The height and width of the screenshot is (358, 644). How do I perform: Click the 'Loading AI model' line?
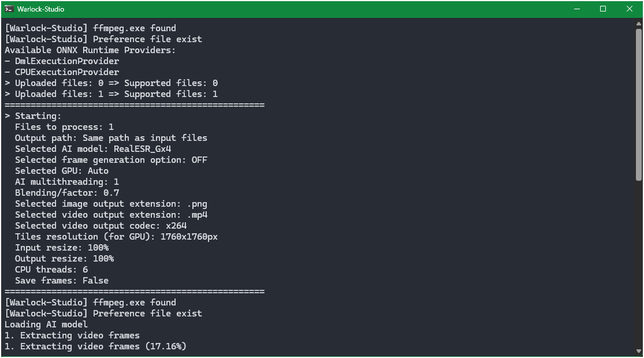46,325
